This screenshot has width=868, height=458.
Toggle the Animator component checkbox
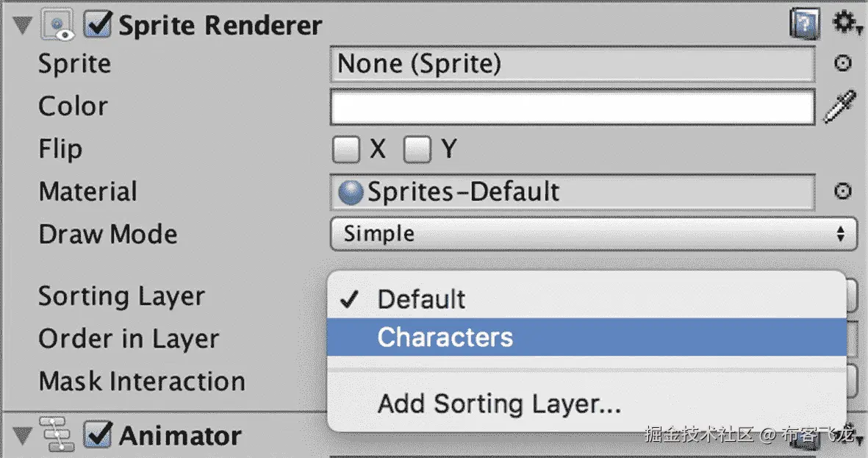coord(98,435)
